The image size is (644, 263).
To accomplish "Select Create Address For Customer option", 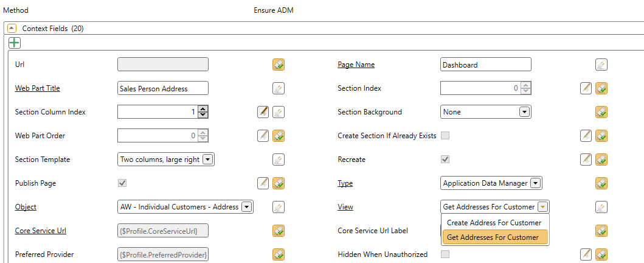I will (494, 223).
